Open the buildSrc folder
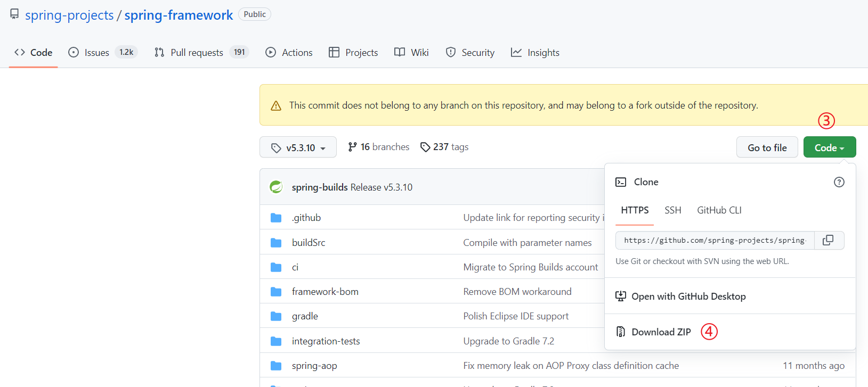 pos(309,243)
